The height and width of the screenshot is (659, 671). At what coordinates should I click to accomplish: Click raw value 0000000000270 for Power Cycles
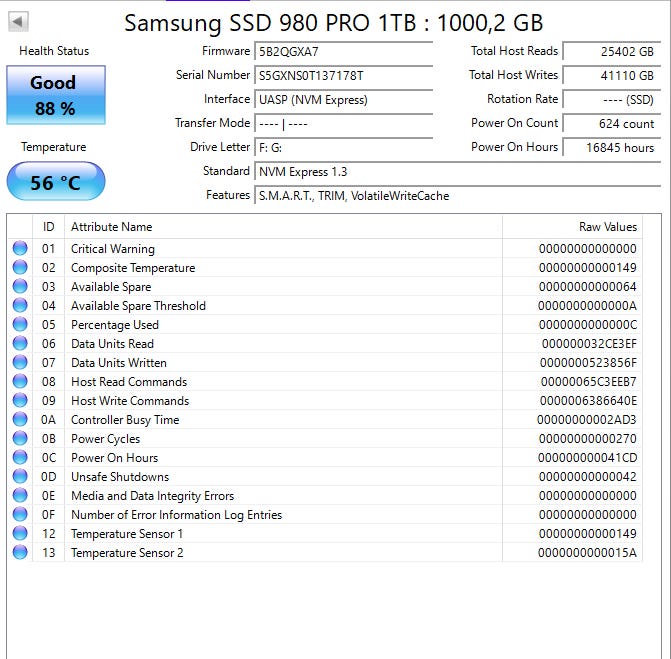click(588, 439)
